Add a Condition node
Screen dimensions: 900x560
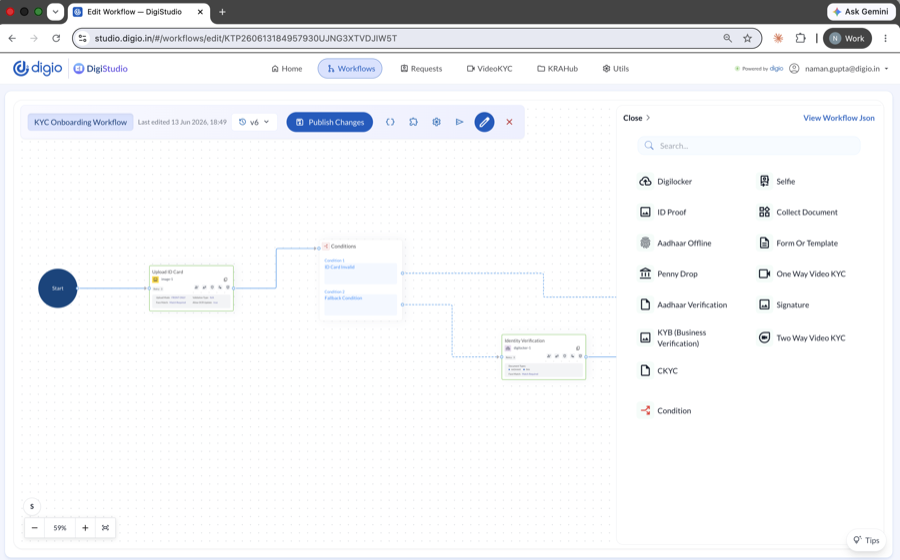point(665,411)
